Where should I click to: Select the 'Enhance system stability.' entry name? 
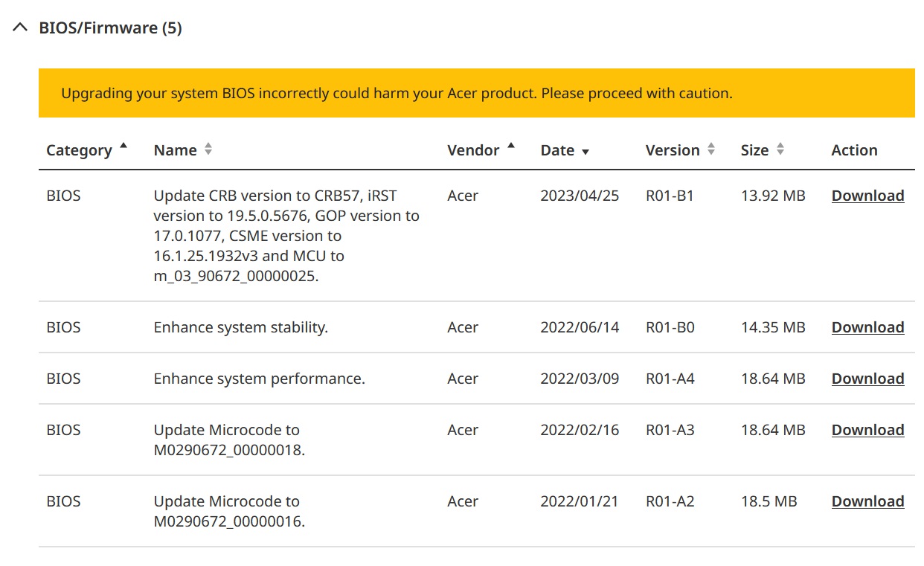pyautogui.click(x=240, y=327)
